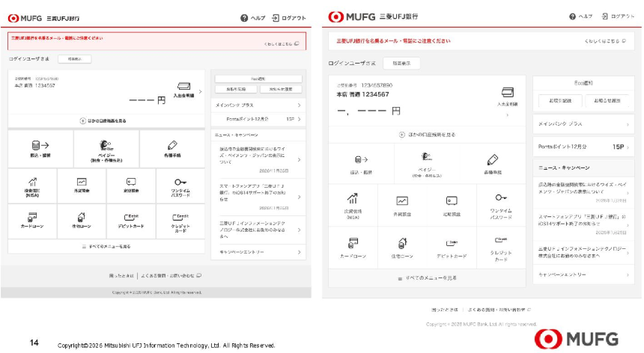Viewport: 644px width, 353px height.
Task: Click ヘルプ text in right mockup header
Action: tap(586, 16)
